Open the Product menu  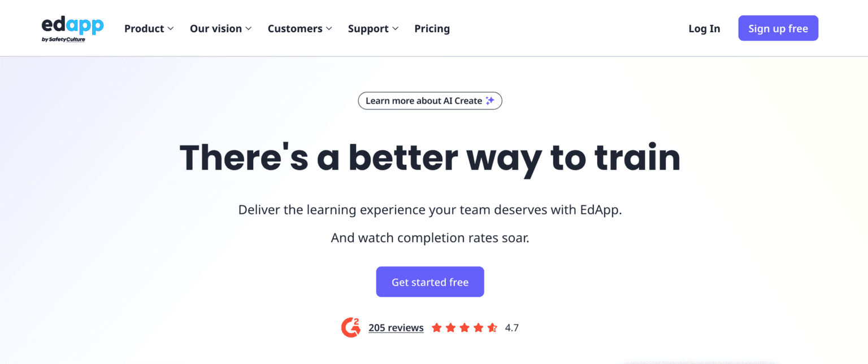(144, 29)
